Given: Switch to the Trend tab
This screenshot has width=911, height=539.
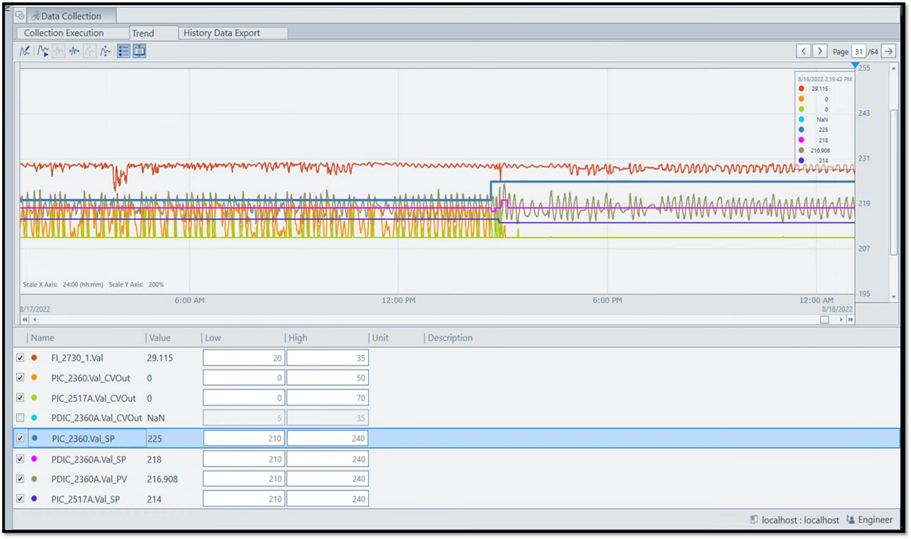Looking at the screenshot, I should pyautogui.click(x=152, y=33).
